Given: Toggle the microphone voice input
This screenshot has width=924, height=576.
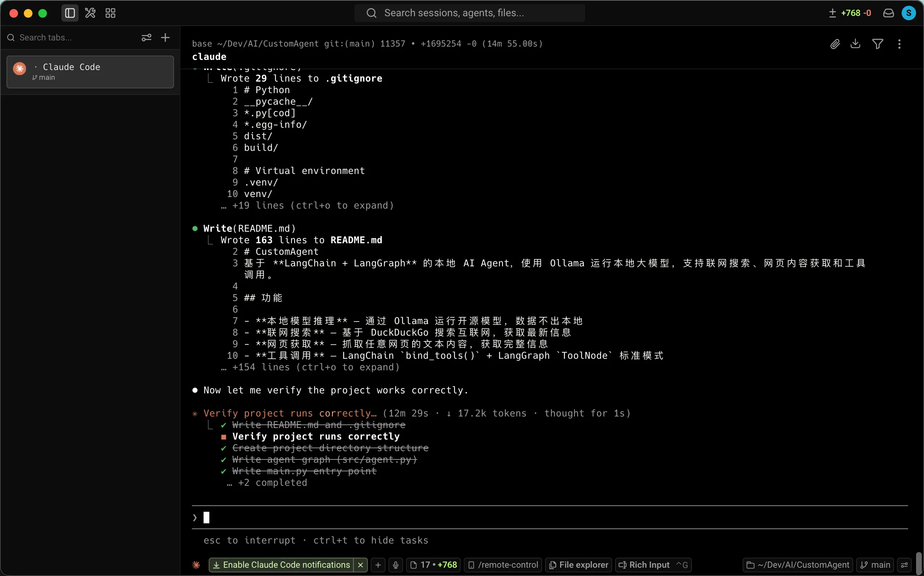Looking at the screenshot, I should point(396,564).
